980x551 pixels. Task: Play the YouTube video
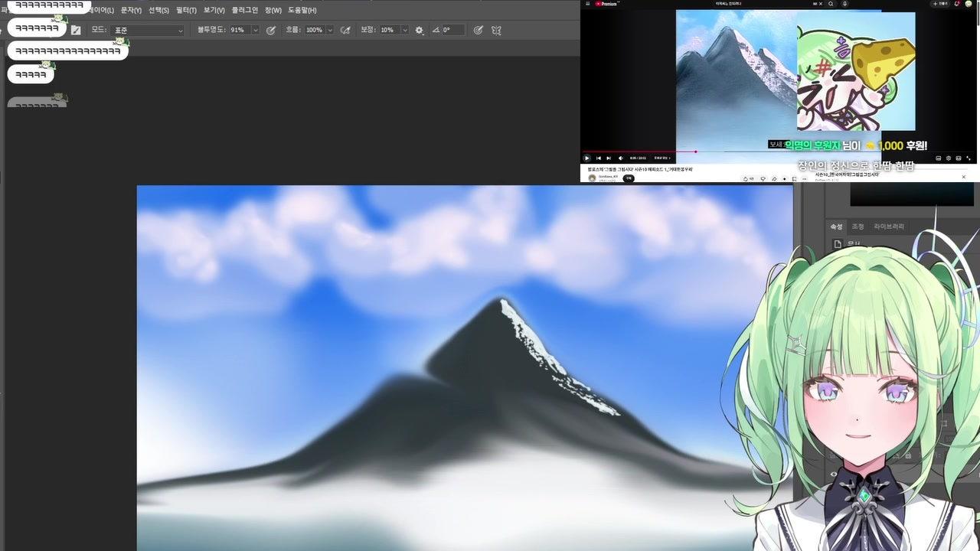(x=586, y=158)
